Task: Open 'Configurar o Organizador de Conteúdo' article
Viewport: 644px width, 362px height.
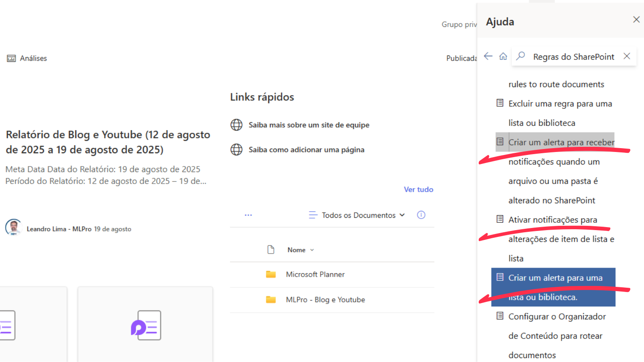Action: (x=557, y=317)
